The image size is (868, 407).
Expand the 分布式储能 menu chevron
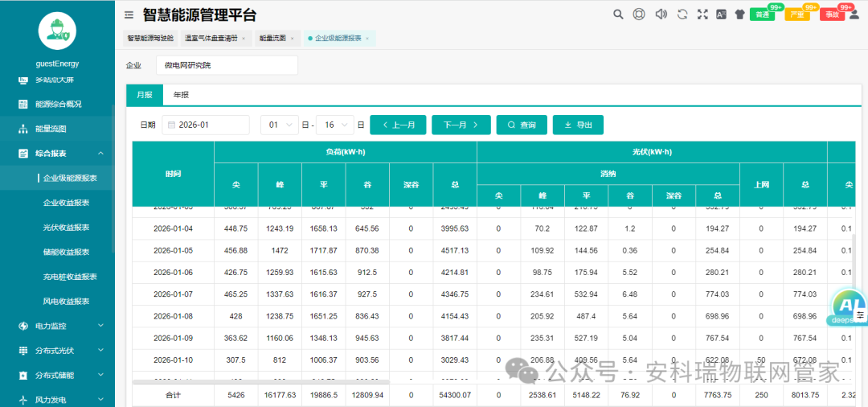coord(100,376)
